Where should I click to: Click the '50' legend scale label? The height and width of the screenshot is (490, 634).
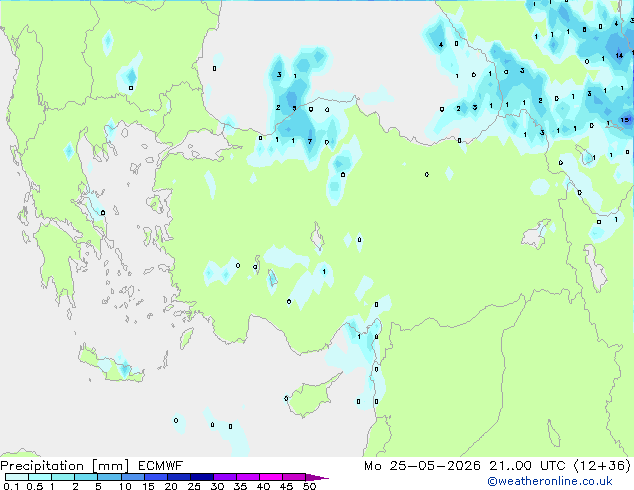(309, 486)
